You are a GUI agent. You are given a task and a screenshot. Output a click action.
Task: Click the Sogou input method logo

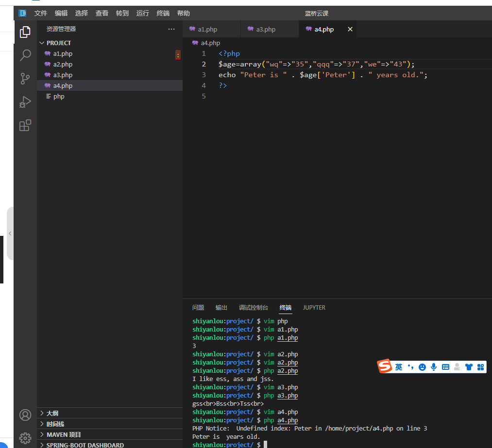pos(385,366)
